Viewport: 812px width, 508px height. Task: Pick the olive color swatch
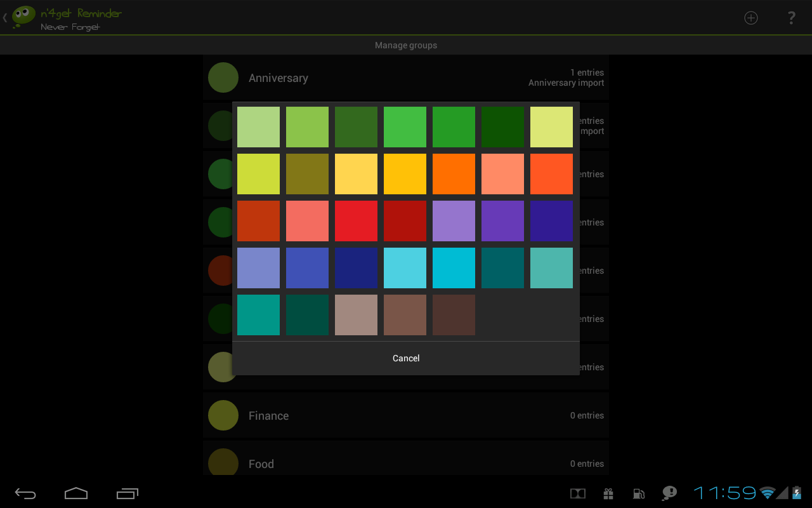(307, 174)
